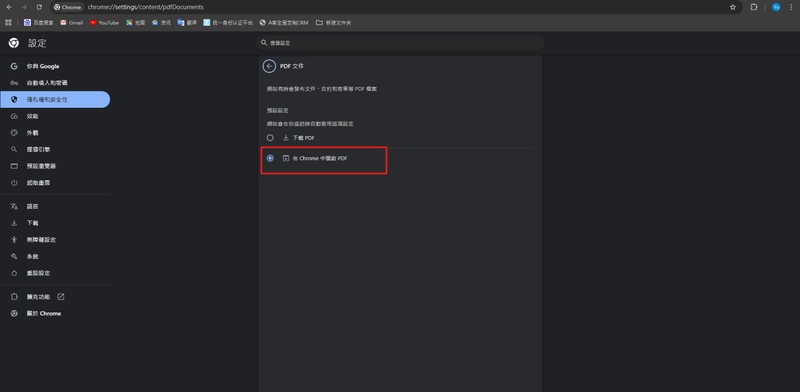Open 效能 performance settings
Image resolution: width=800 pixels, height=392 pixels.
tap(55, 116)
